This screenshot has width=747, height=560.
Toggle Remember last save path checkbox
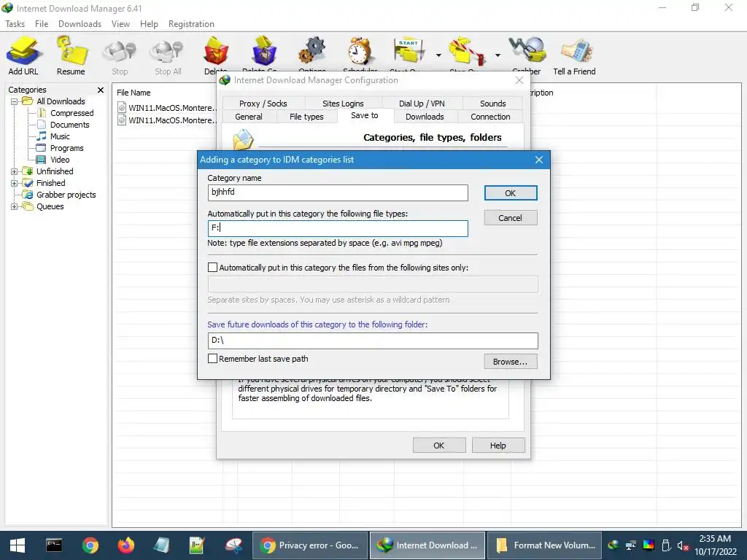click(x=212, y=359)
